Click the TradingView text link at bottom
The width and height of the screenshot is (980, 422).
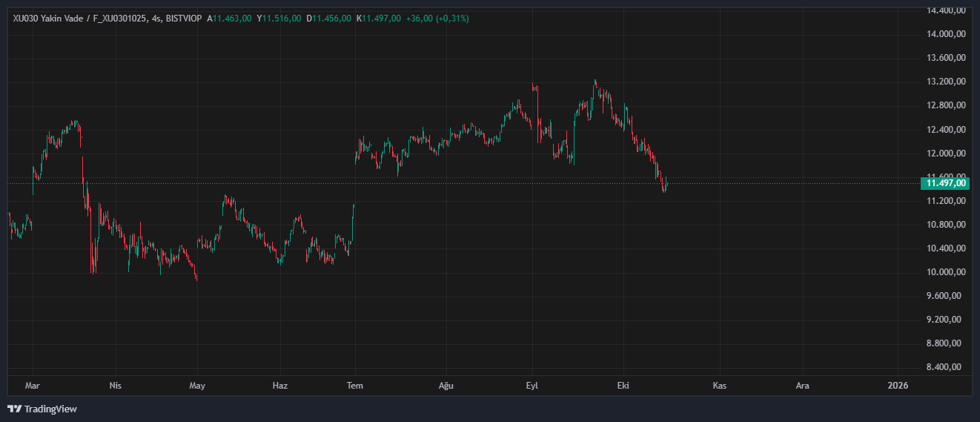coord(50,409)
